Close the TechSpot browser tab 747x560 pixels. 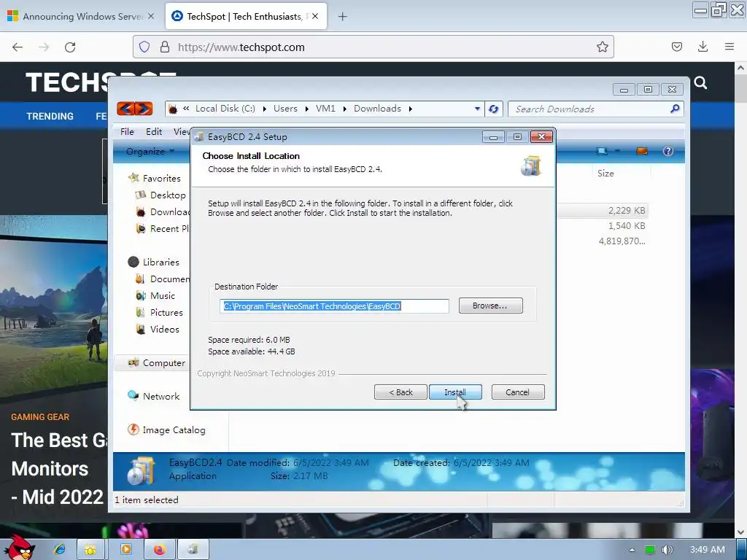point(315,16)
